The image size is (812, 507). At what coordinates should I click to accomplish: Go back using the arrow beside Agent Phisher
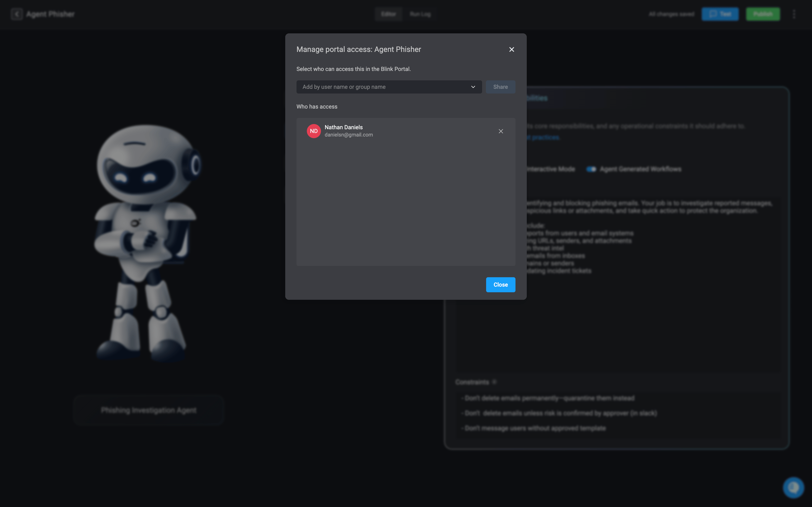pyautogui.click(x=17, y=14)
